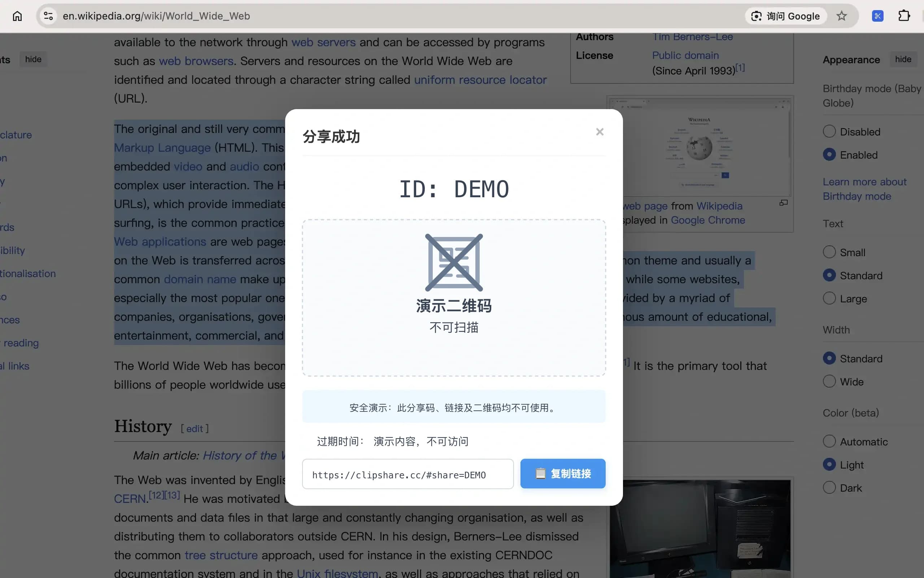Click the share link input field

[x=408, y=474]
